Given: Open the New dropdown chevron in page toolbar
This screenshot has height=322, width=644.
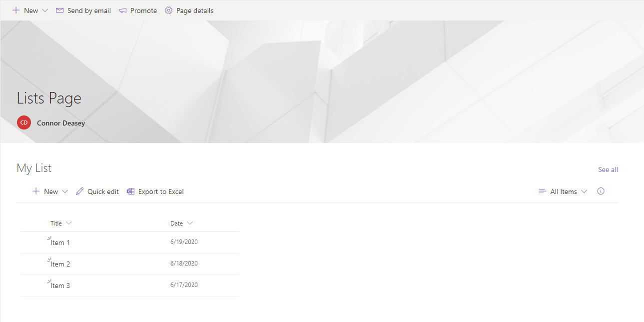Looking at the screenshot, I should coord(45,10).
